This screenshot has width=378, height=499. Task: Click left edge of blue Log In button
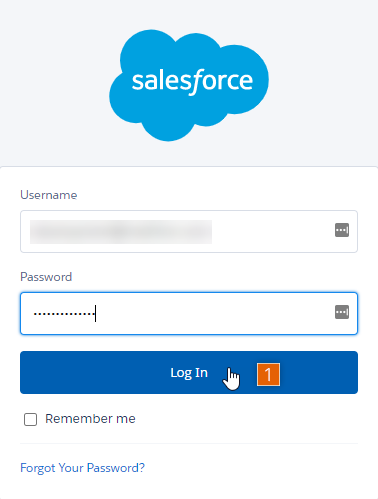coord(24,372)
